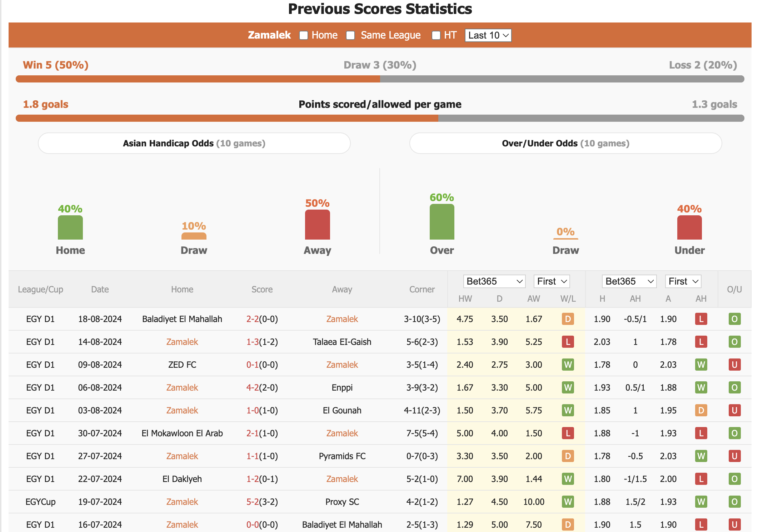Select the Asian Handicap Odds tab
758x532 pixels.
coord(194,143)
